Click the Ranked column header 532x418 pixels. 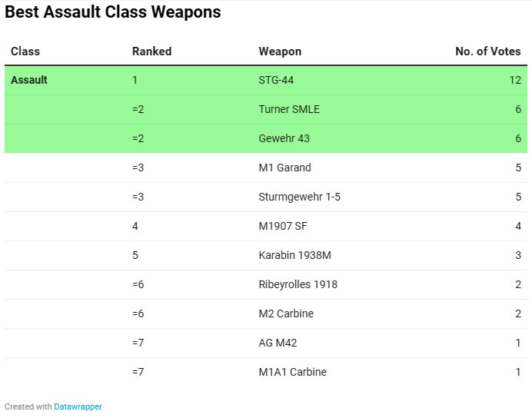coord(151,51)
